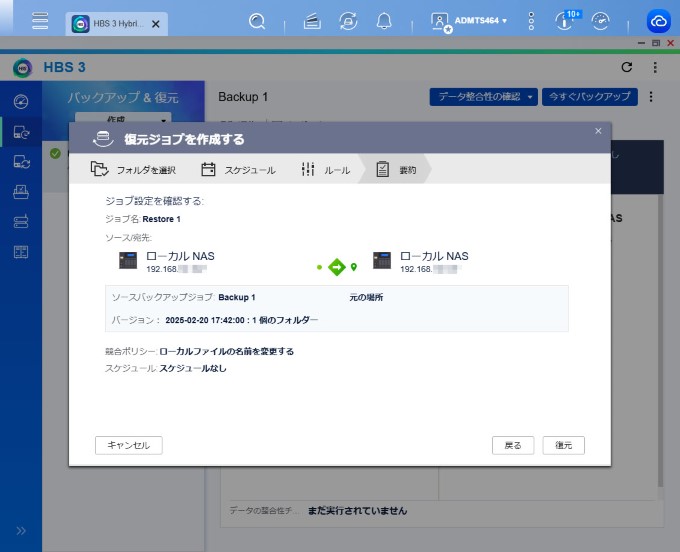Click the vertical scrollbar of job details
680x552 pixels.
pyautogui.click(x=660, y=340)
